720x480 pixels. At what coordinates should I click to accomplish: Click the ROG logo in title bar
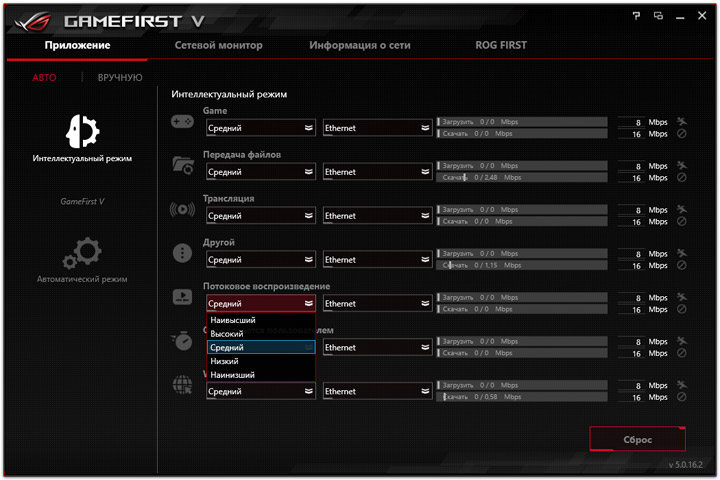(32, 22)
